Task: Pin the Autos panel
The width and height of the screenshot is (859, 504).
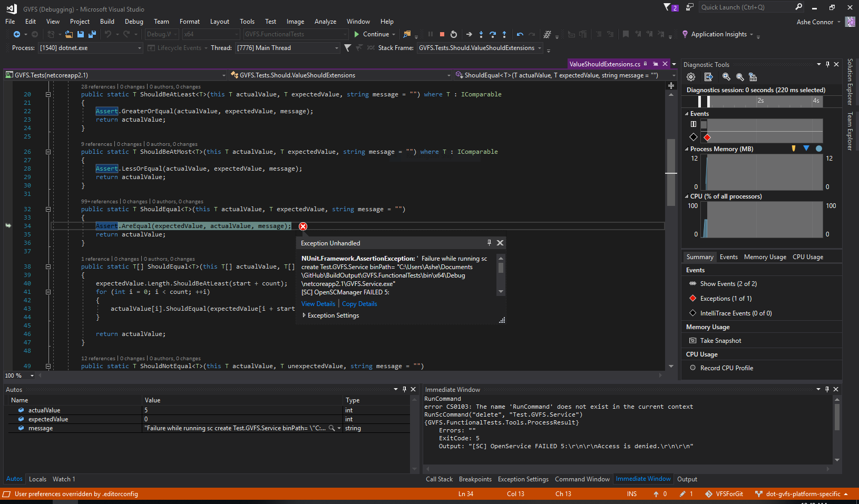Action: tap(405, 389)
